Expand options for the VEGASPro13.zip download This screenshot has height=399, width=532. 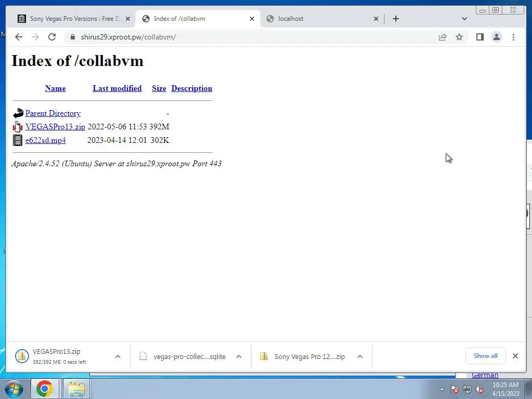click(118, 356)
